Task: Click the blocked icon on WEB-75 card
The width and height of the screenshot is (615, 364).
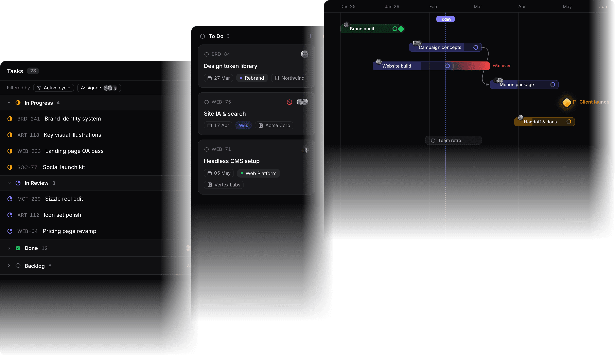Action: point(289,102)
